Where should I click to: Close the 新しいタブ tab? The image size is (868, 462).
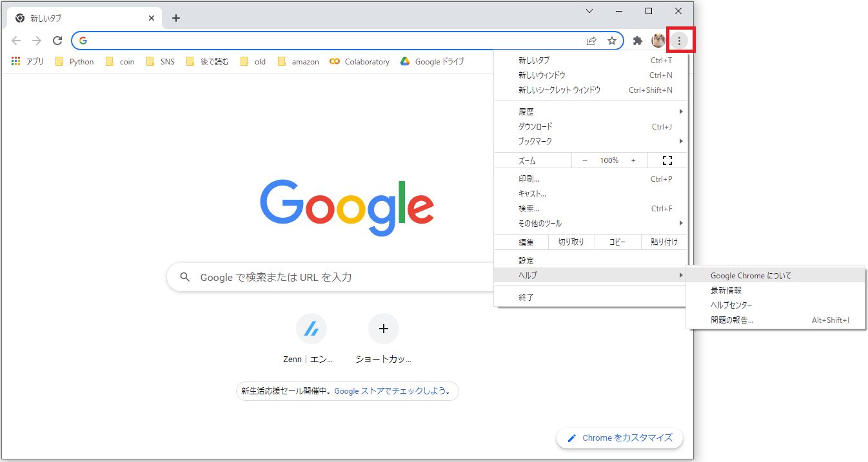tap(152, 18)
